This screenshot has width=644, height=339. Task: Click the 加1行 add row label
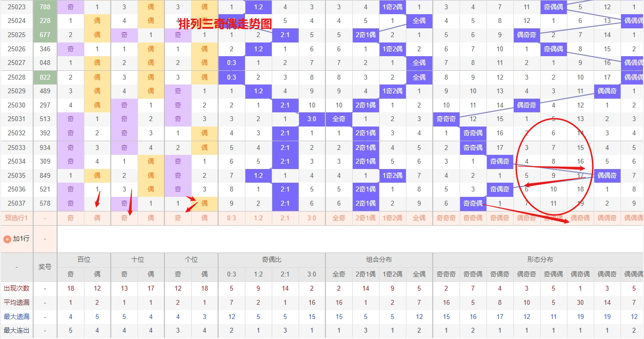[x=21, y=239]
